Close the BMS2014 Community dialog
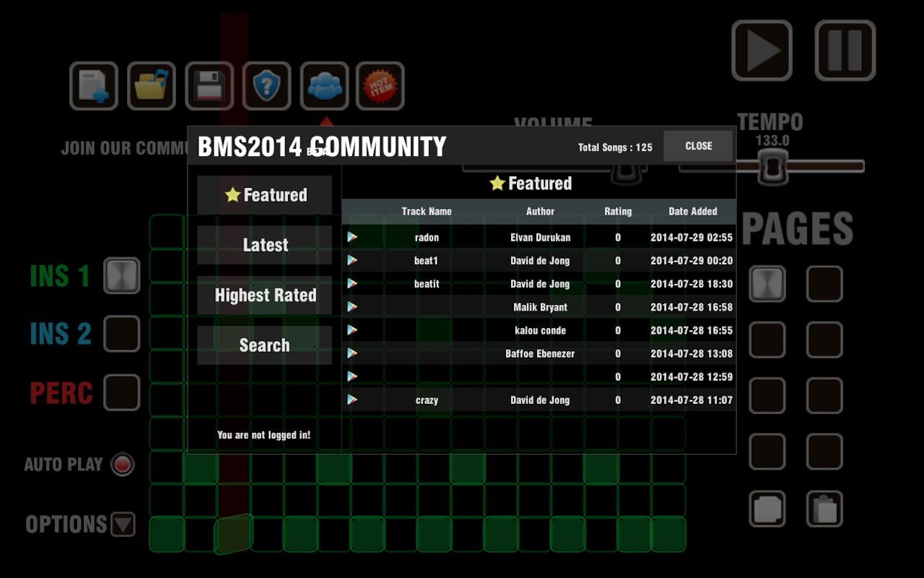The height and width of the screenshot is (578, 924). tap(697, 145)
